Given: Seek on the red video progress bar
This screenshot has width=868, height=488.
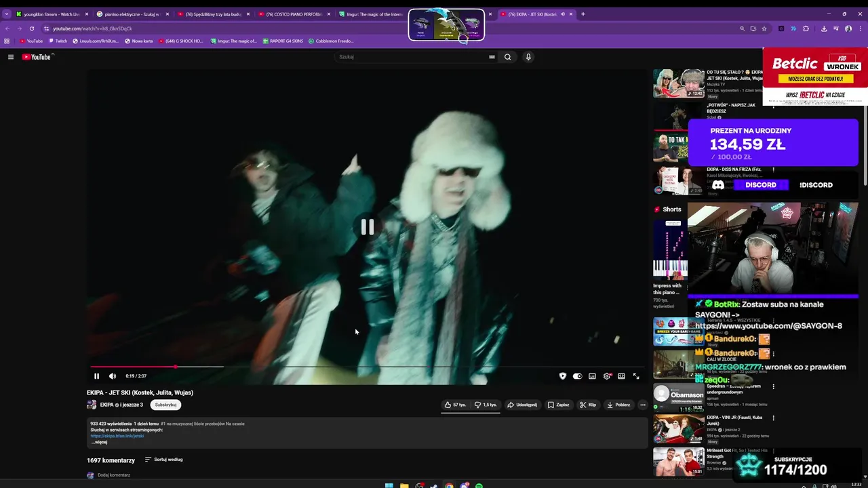Looking at the screenshot, I should (x=366, y=367).
